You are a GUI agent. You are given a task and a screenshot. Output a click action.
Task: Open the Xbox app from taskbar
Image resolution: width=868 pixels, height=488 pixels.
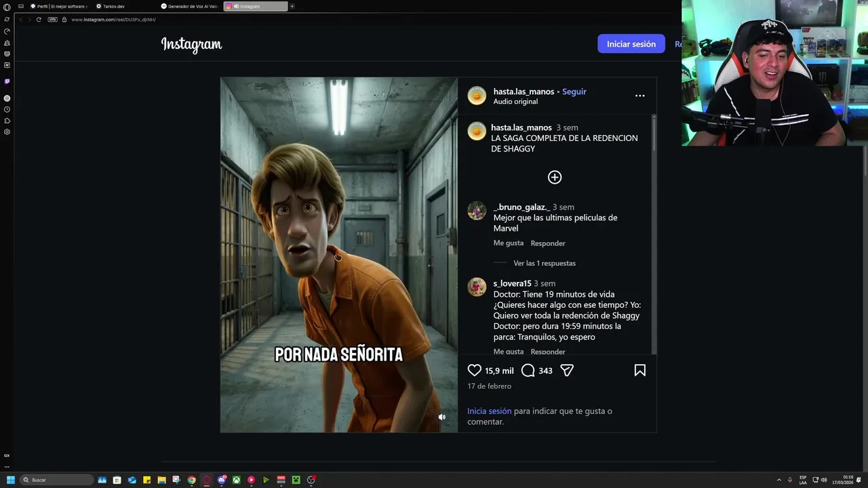coord(236,480)
